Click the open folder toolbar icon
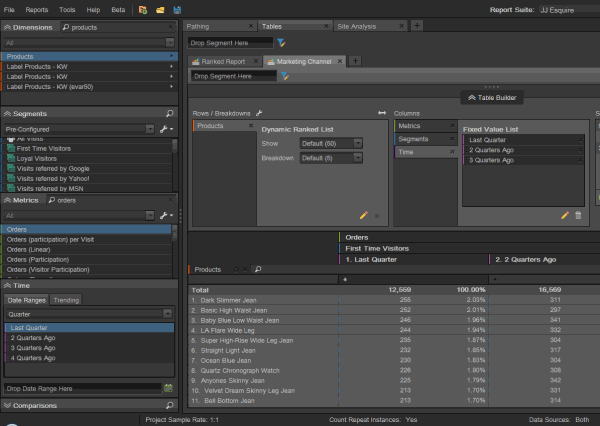 (x=160, y=9)
